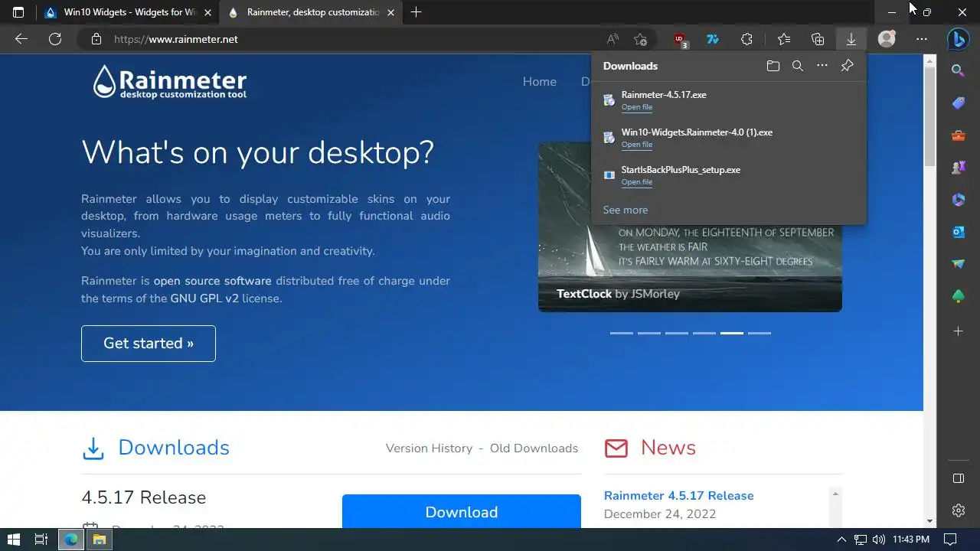
Task: Refresh the page
Action: [55, 39]
